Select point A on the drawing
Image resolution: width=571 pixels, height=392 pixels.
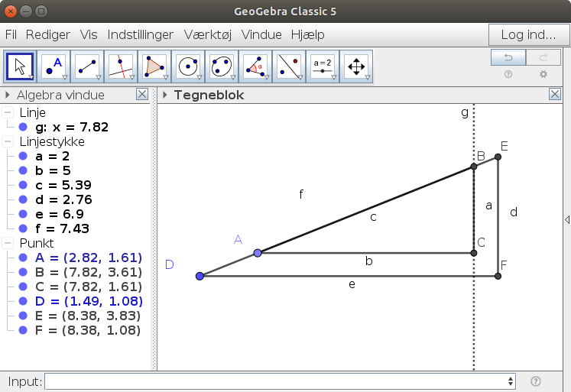click(x=258, y=253)
